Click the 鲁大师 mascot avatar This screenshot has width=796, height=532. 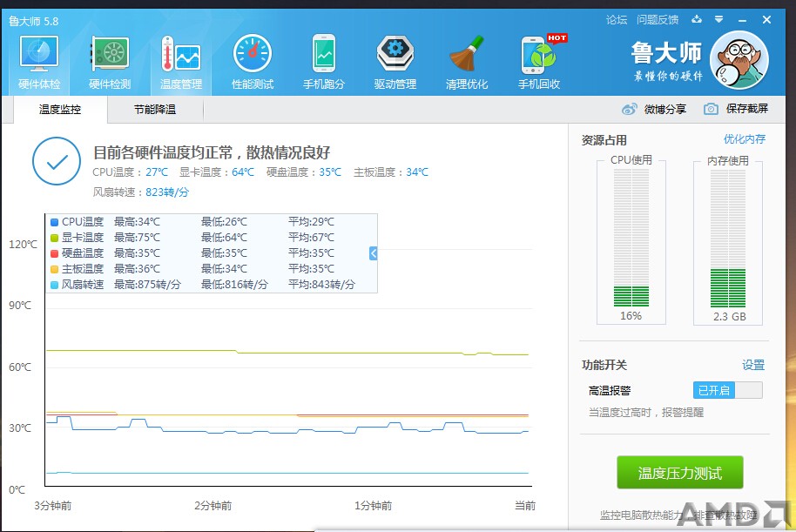(739, 60)
